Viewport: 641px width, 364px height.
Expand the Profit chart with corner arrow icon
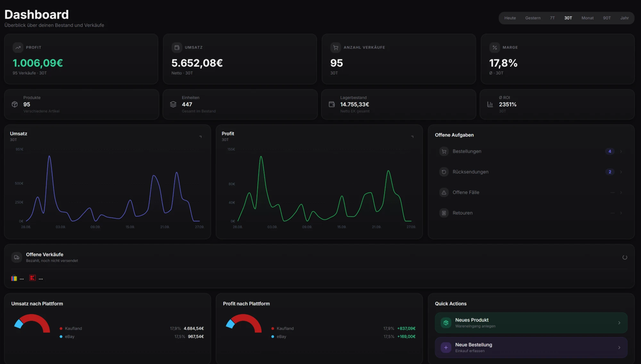[x=412, y=137]
